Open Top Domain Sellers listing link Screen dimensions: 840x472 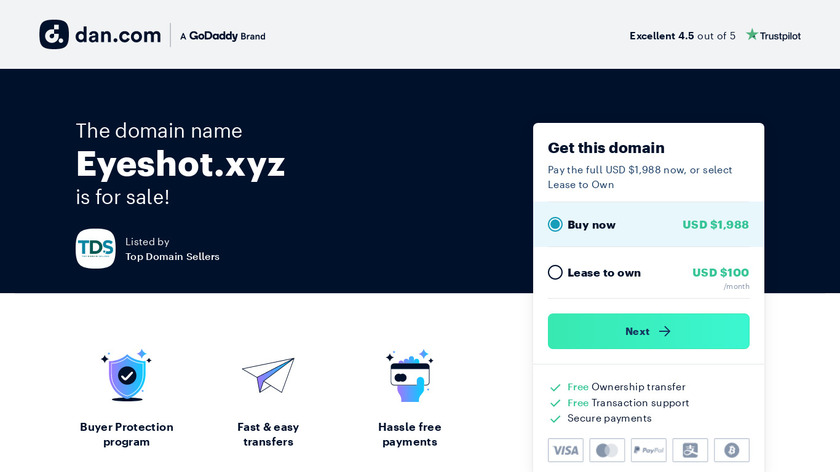(172, 257)
